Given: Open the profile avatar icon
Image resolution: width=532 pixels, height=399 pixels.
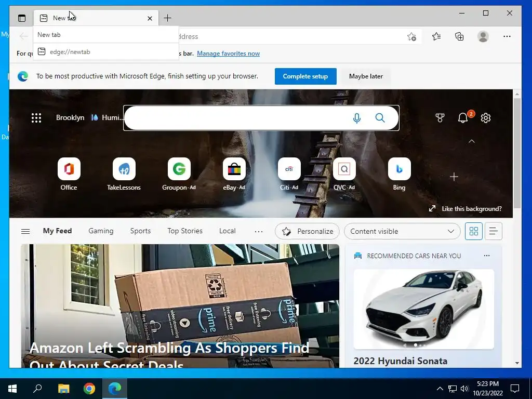Looking at the screenshot, I should tap(483, 36).
